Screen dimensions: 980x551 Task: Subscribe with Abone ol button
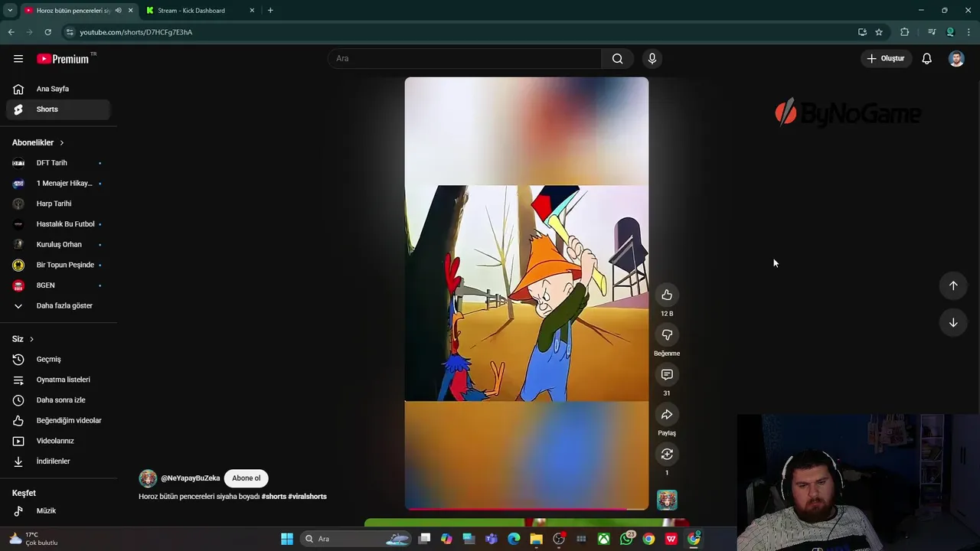(246, 478)
